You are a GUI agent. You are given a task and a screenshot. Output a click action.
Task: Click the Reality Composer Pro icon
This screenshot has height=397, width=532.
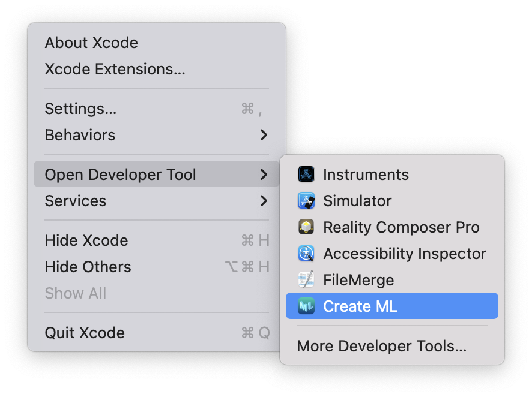click(306, 227)
